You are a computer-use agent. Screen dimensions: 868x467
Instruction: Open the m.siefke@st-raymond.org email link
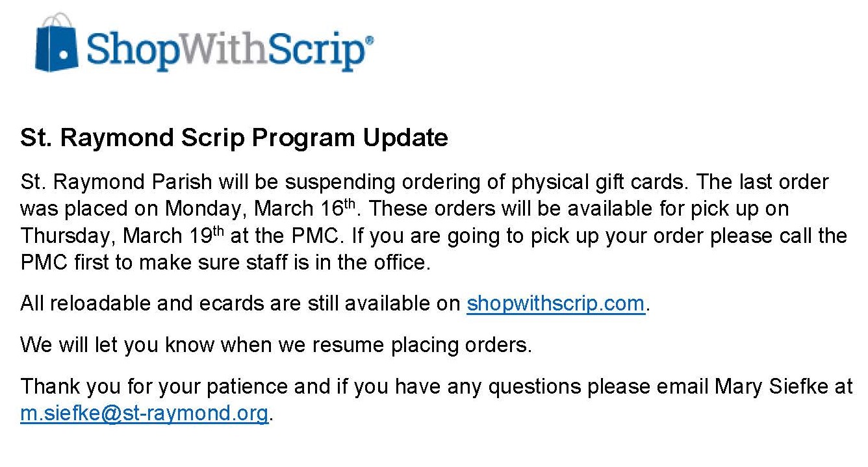[x=144, y=413]
